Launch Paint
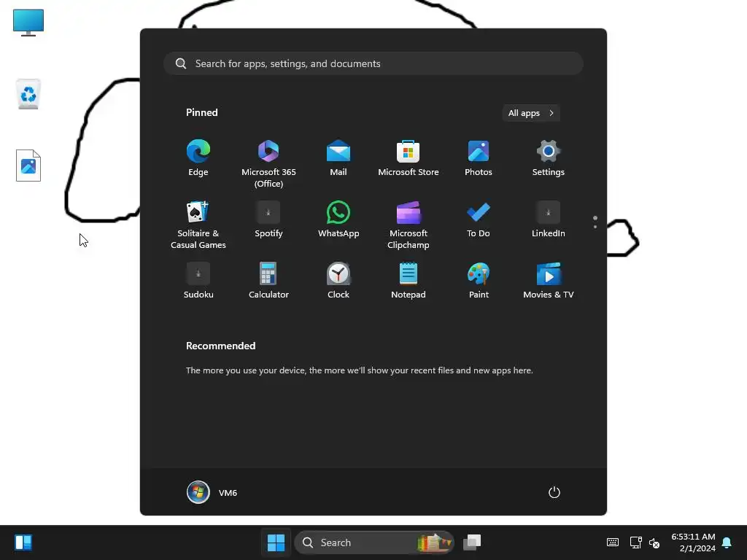 [x=479, y=281]
